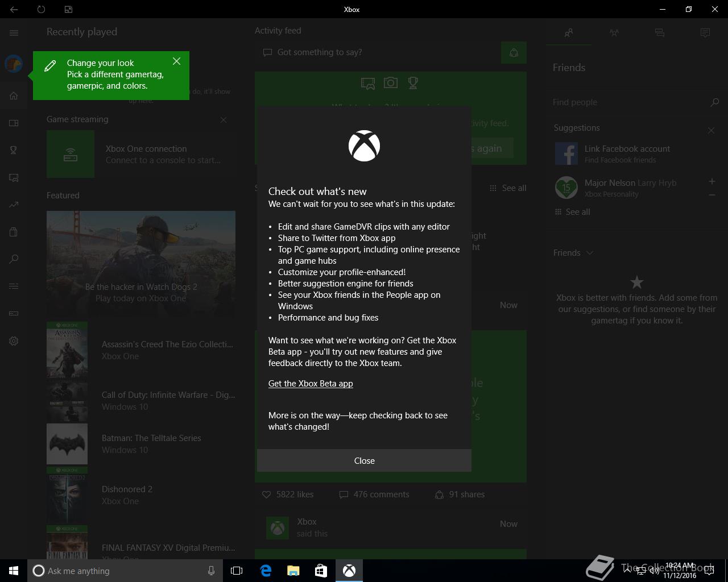Click the pop-out window icon in title bar
The width and height of the screenshot is (728, 582).
(68, 9)
